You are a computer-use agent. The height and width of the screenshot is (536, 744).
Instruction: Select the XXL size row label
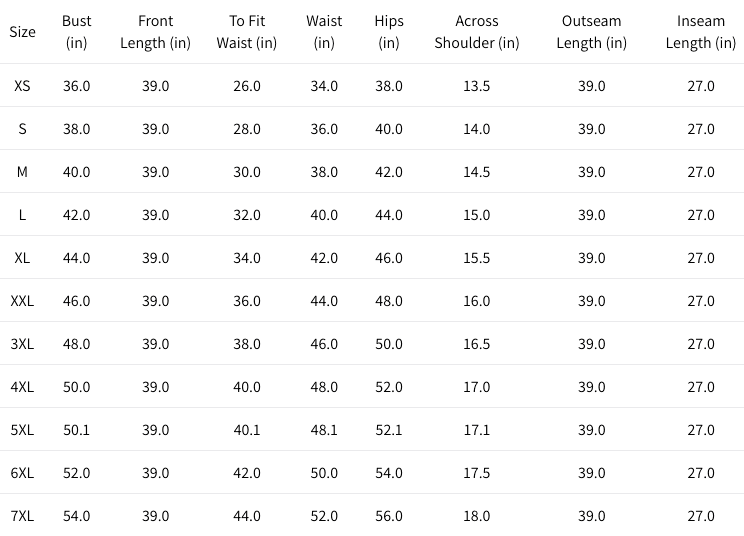tap(22, 301)
